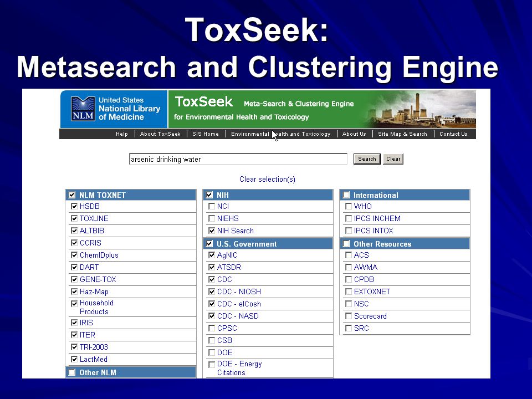Viewport: 532px width, 399px height.
Task: Check the DOE checkbox
Action: tap(212, 353)
